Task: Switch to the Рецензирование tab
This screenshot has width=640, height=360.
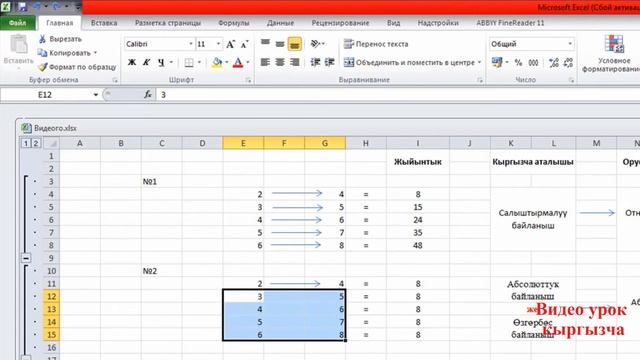Action: 340,23
